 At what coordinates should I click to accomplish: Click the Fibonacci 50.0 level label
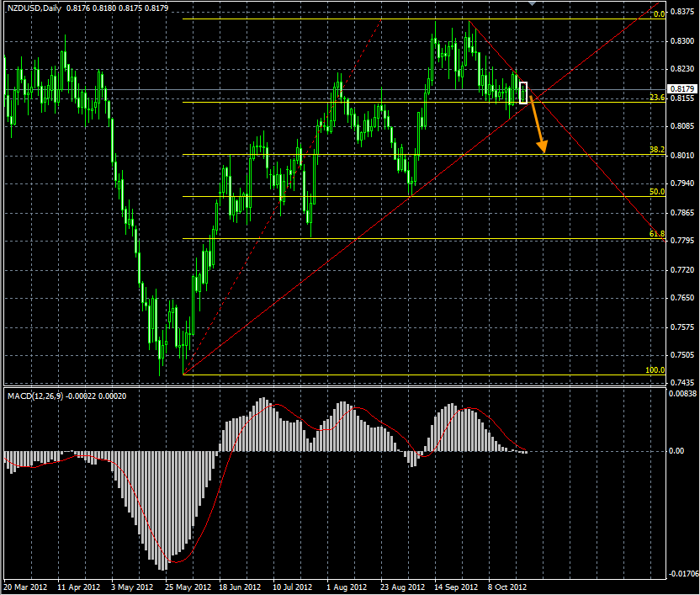[657, 192]
